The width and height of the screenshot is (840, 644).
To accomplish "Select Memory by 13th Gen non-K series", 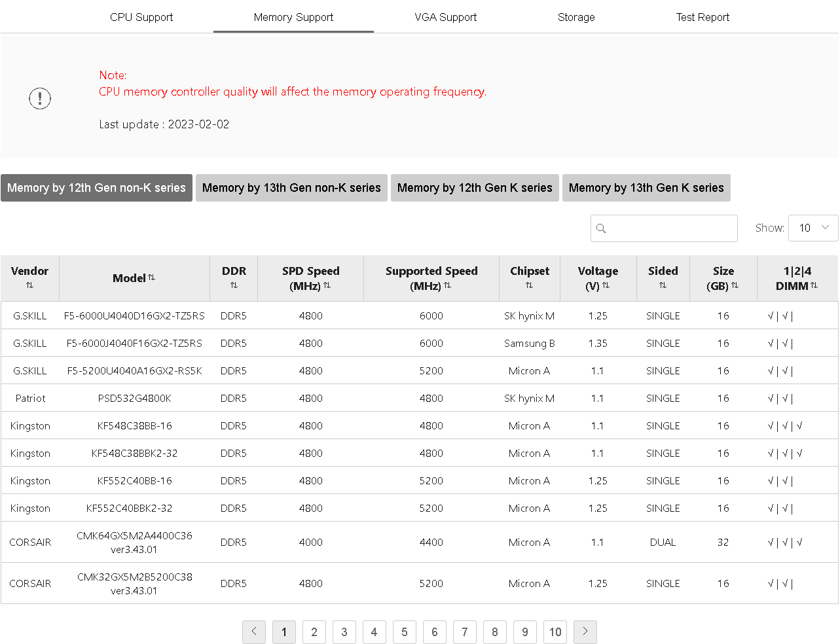I will [x=291, y=188].
